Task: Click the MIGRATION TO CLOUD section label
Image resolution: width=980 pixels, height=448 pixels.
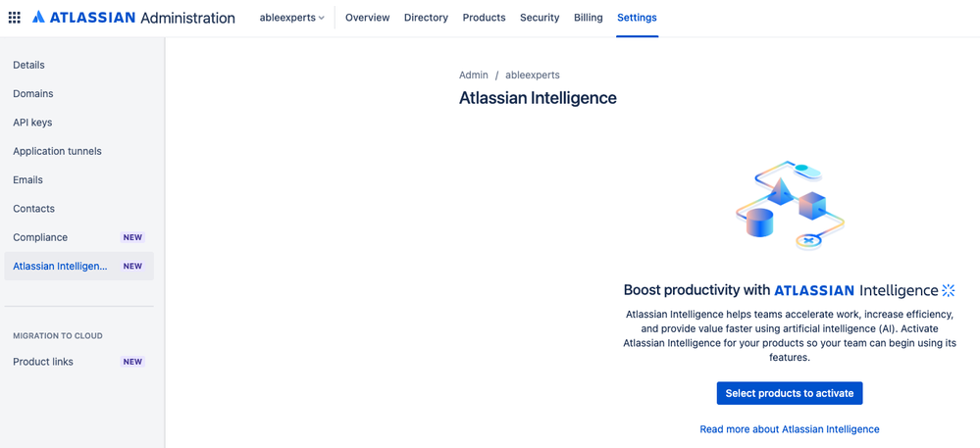Action: coord(58,336)
